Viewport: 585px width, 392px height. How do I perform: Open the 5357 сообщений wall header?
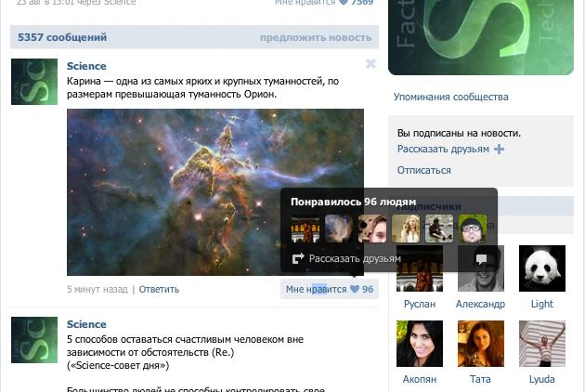[x=62, y=37]
